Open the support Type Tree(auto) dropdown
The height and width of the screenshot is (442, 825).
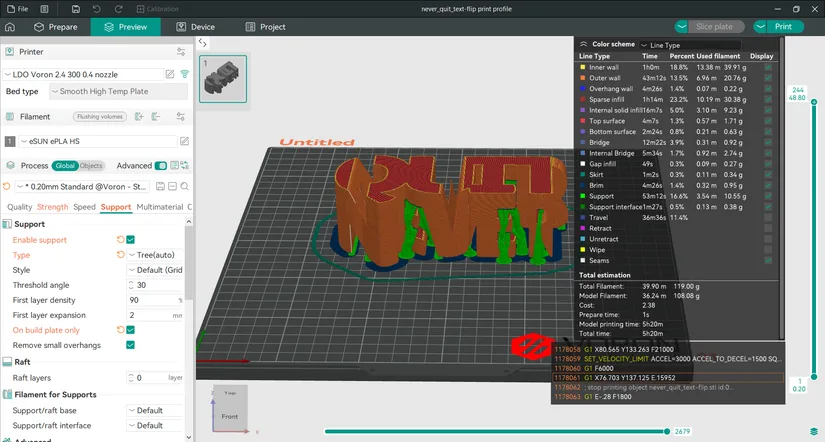(155, 255)
